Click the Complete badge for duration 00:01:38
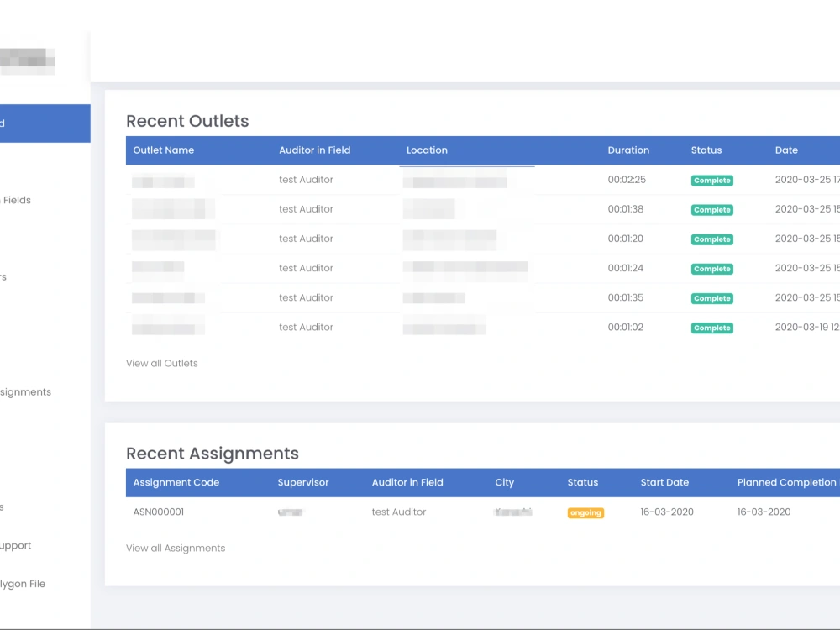Screen dimensions: 840x630 tap(712, 210)
